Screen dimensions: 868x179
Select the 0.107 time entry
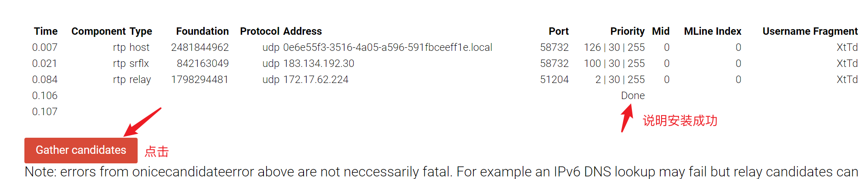tap(45, 112)
